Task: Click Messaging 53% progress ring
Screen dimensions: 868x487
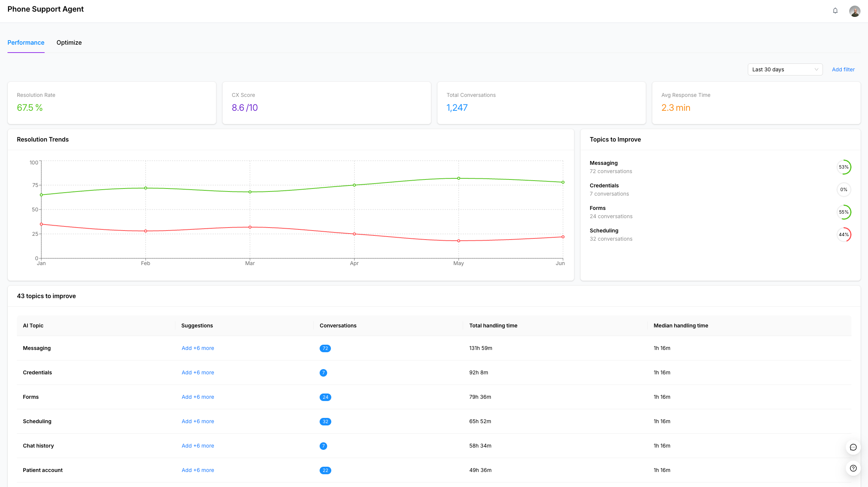Action: pos(844,167)
